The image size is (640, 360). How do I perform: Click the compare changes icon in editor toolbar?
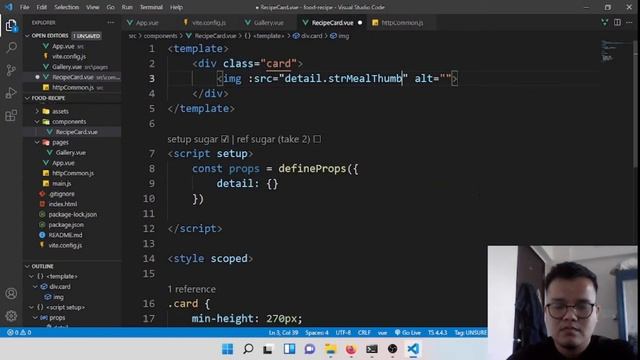pyautogui.click(x=604, y=22)
